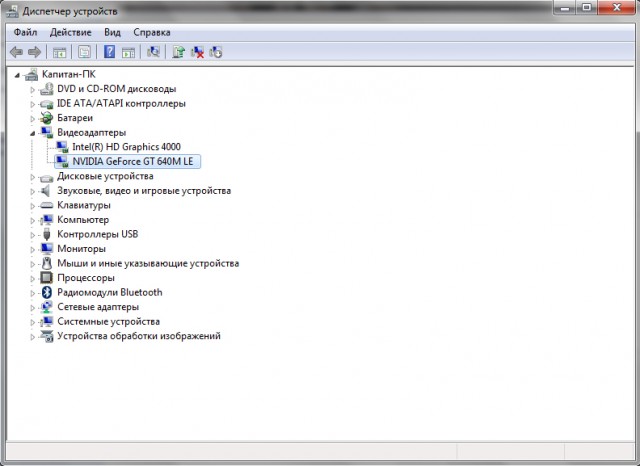Select the Радиомодули Bluetooth category
Screen dimensions: 640x466
click(109, 293)
